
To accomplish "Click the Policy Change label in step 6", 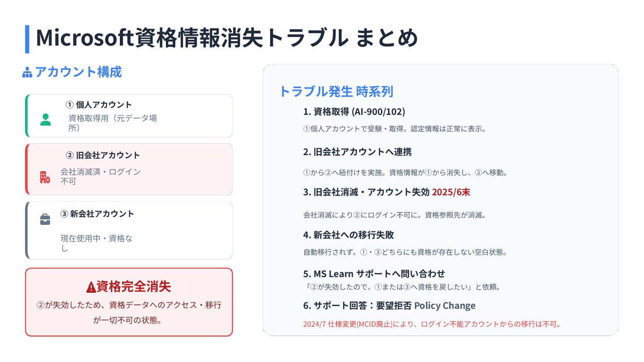I will point(445,306).
